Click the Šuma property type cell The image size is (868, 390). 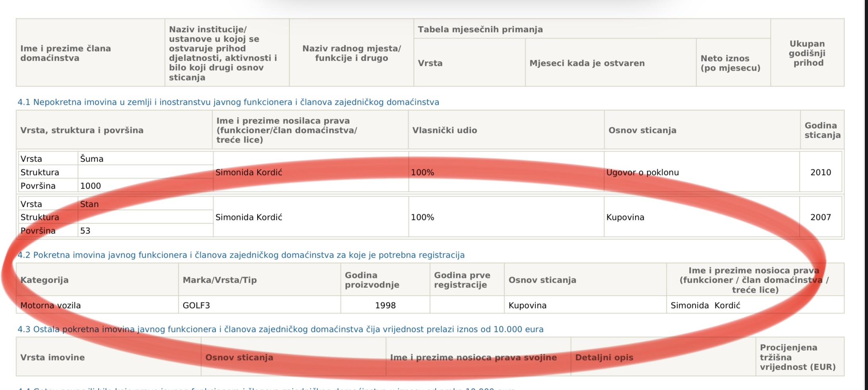[x=92, y=159]
